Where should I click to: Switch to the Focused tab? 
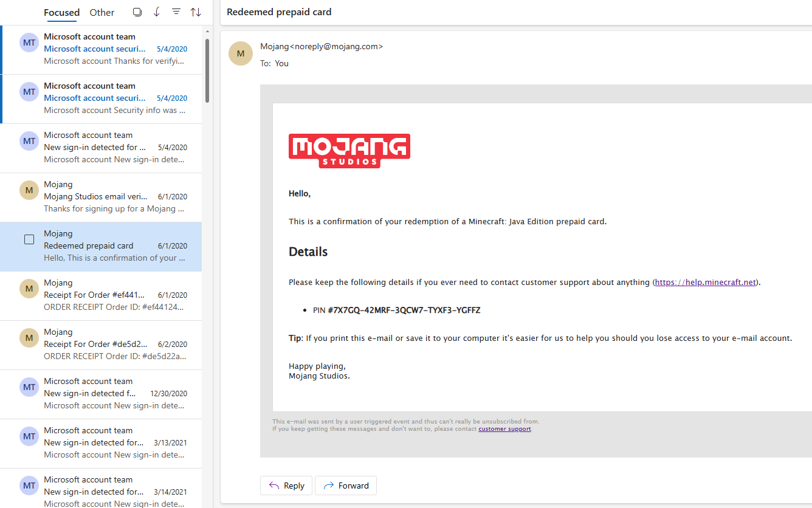coord(61,12)
